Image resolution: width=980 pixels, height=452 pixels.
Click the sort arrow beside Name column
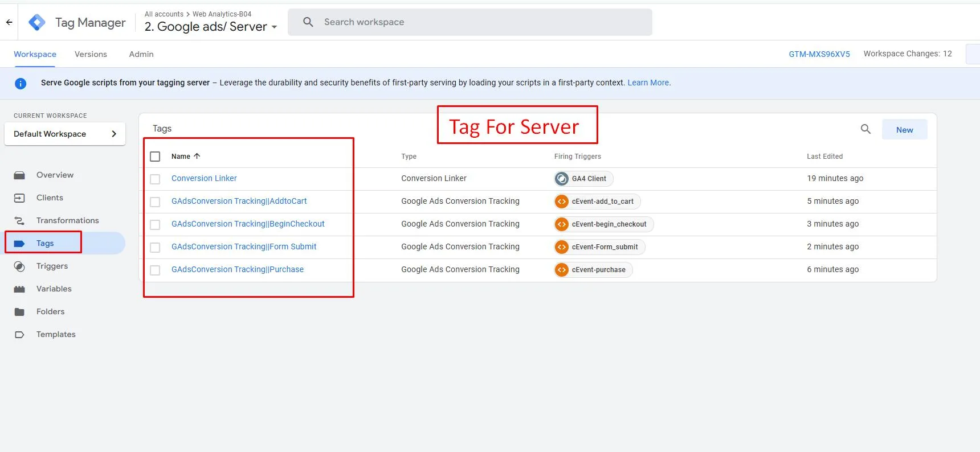197,156
